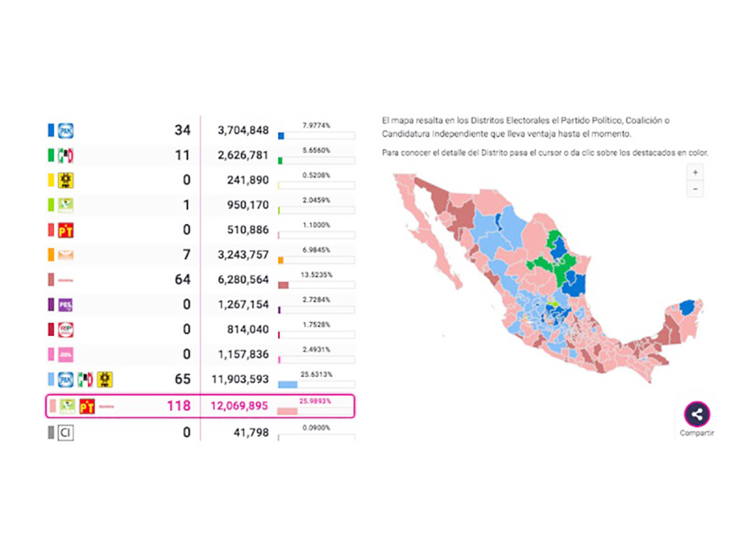Select the Movimiento Ciudadano orange logo
The width and height of the screenshot is (747, 560).
tap(66, 255)
